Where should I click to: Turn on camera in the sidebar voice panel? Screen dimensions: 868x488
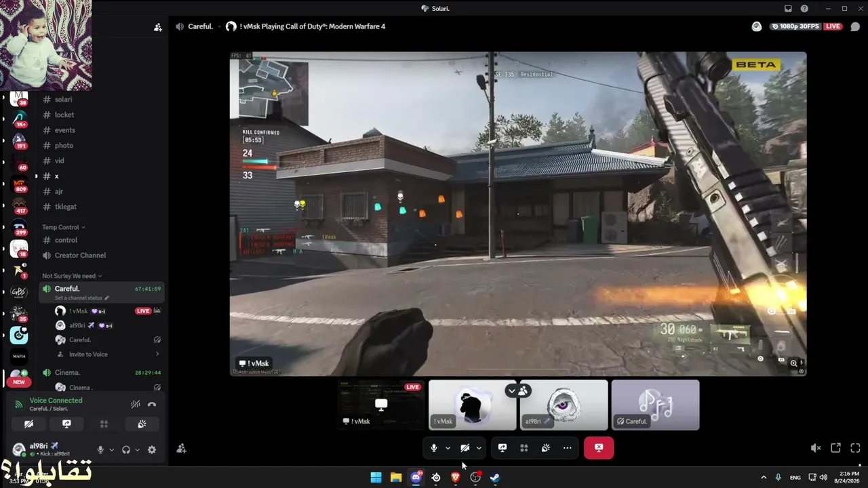coord(28,424)
